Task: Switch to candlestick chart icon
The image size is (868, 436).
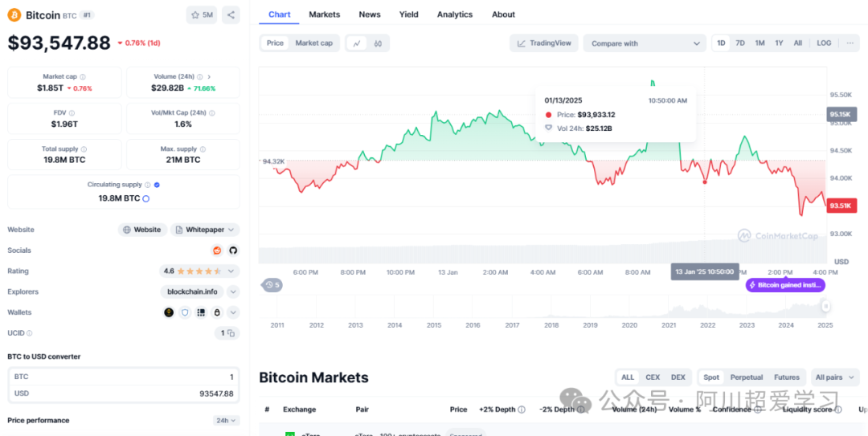Action: point(378,43)
